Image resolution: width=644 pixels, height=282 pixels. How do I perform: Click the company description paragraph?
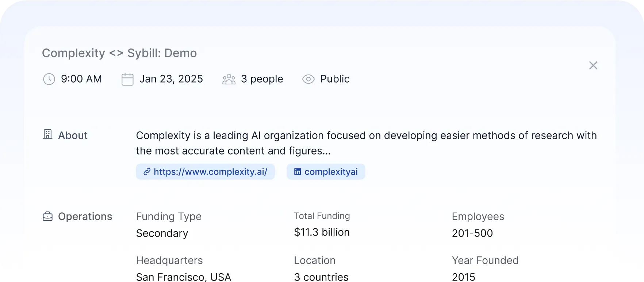tap(366, 143)
